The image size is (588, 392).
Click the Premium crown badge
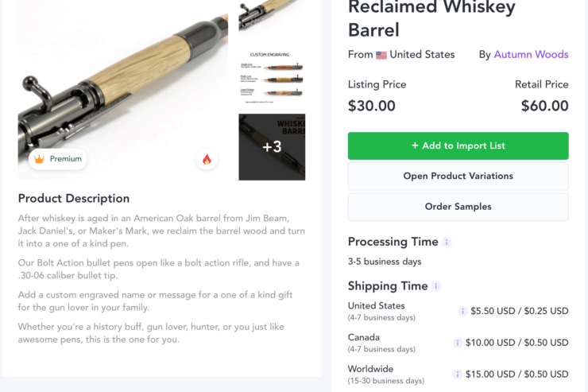(58, 159)
